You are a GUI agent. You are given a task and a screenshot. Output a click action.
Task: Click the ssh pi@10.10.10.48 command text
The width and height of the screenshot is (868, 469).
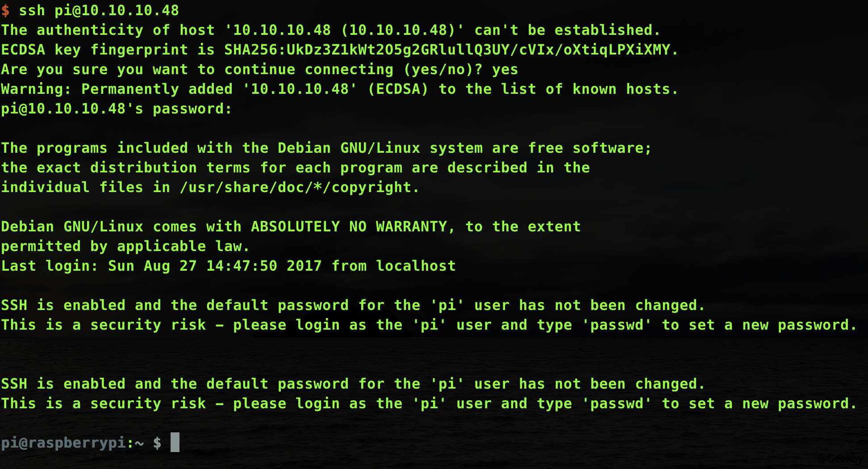click(x=99, y=10)
